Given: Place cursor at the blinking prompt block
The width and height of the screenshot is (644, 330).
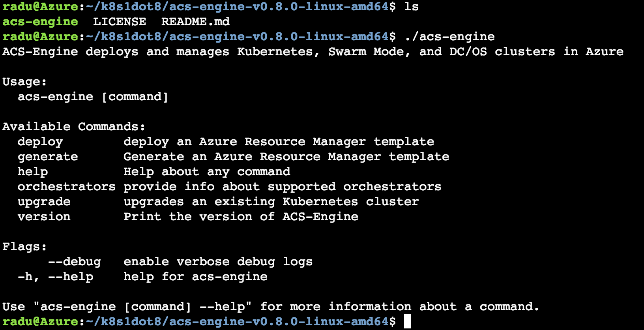Looking at the screenshot, I should click(408, 321).
